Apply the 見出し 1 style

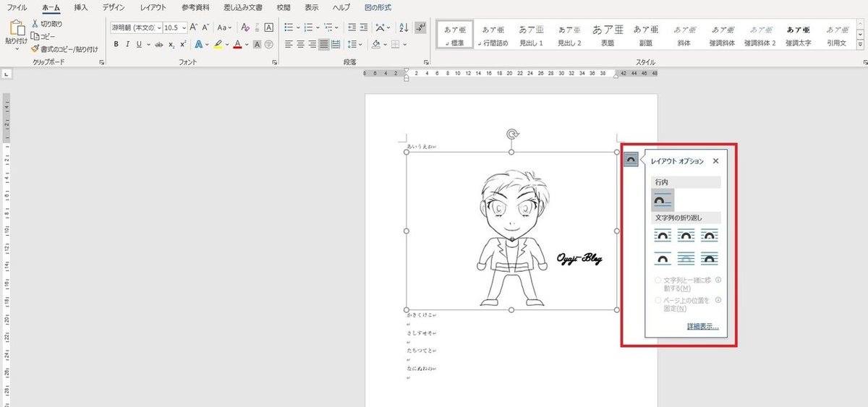(531, 35)
